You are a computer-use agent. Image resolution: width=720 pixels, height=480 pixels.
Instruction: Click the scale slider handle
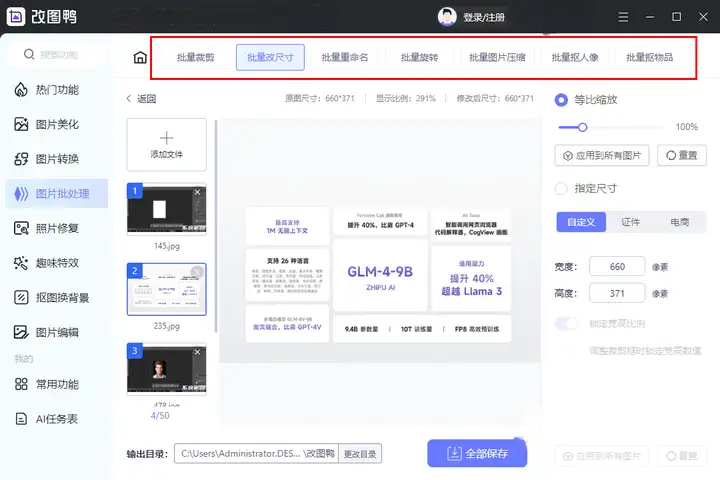pyautogui.click(x=582, y=127)
